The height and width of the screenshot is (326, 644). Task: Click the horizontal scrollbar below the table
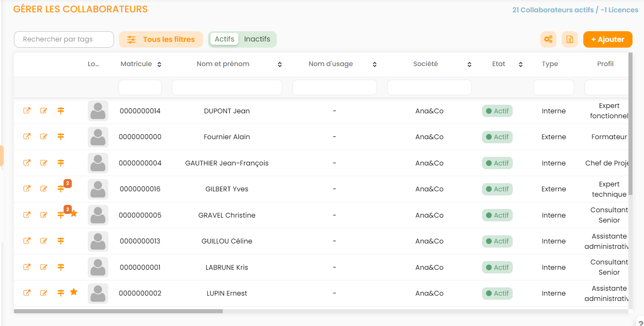click(x=118, y=311)
